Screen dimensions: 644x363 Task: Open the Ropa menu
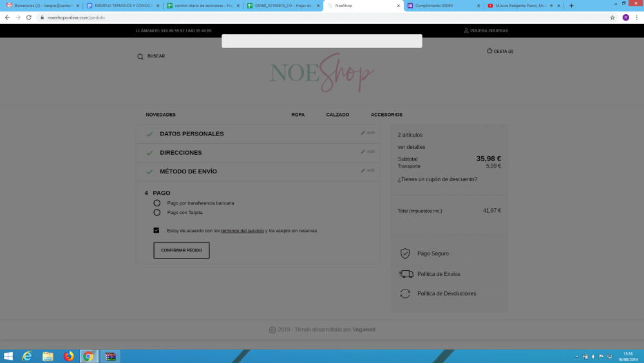pyautogui.click(x=298, y=115)
